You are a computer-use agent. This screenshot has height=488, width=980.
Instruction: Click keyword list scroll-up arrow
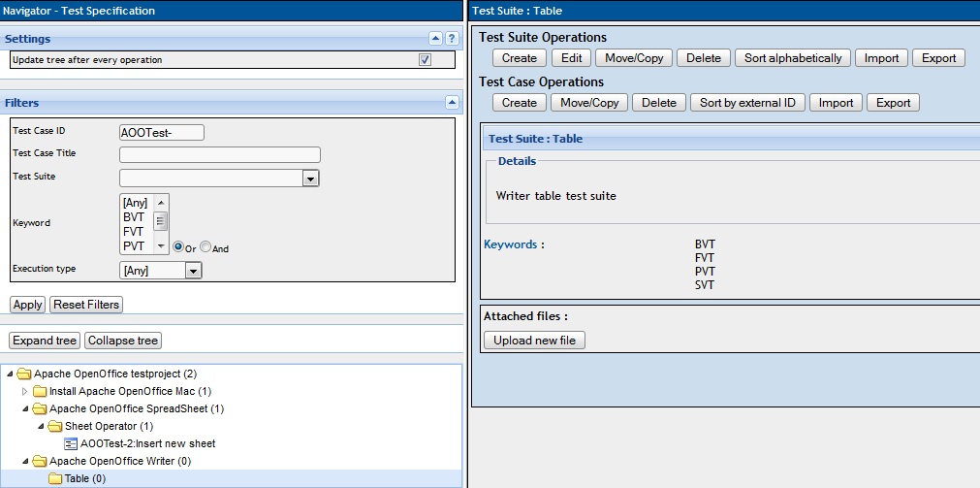point(161,202)
